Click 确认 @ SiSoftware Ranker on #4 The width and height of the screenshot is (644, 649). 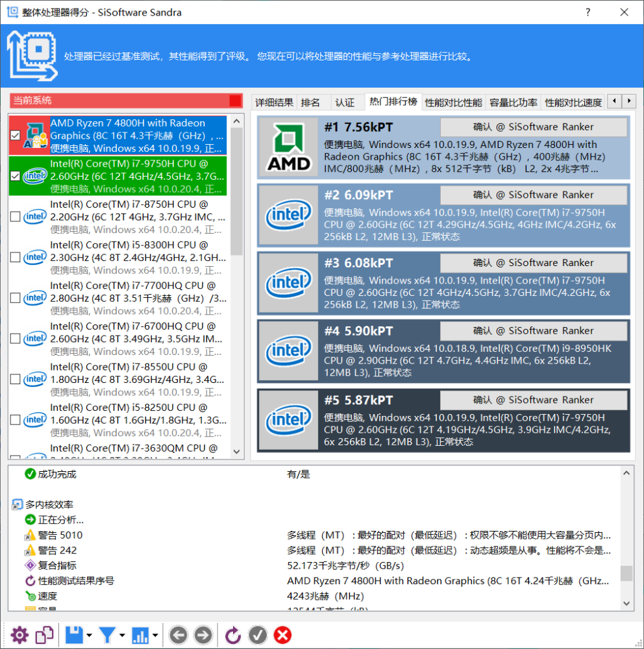click(534, 331)
